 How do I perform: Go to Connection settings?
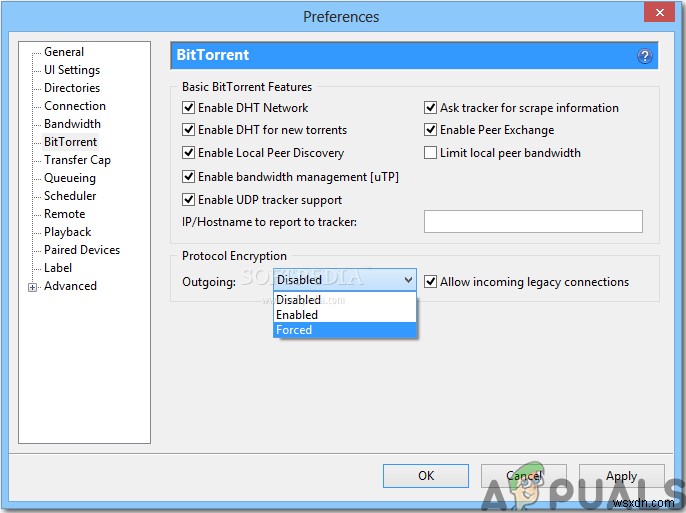tap(75, 106)
